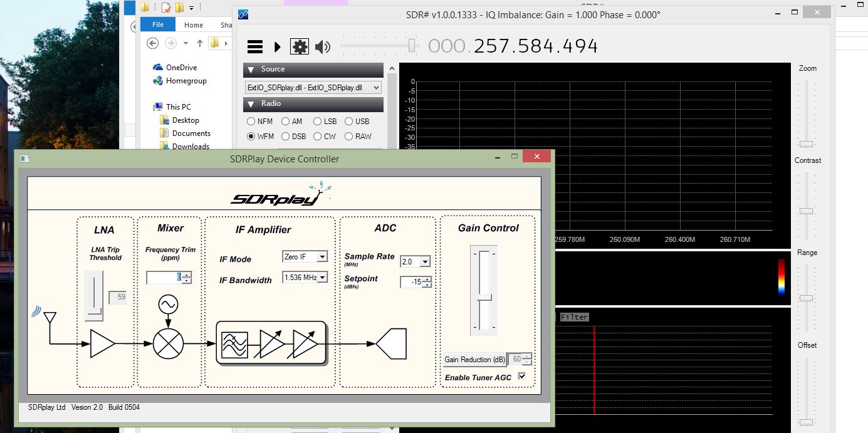Screen dimensions: 868x433
Task: Adjust the SDR# volume slider
Action: pos(380,46)
